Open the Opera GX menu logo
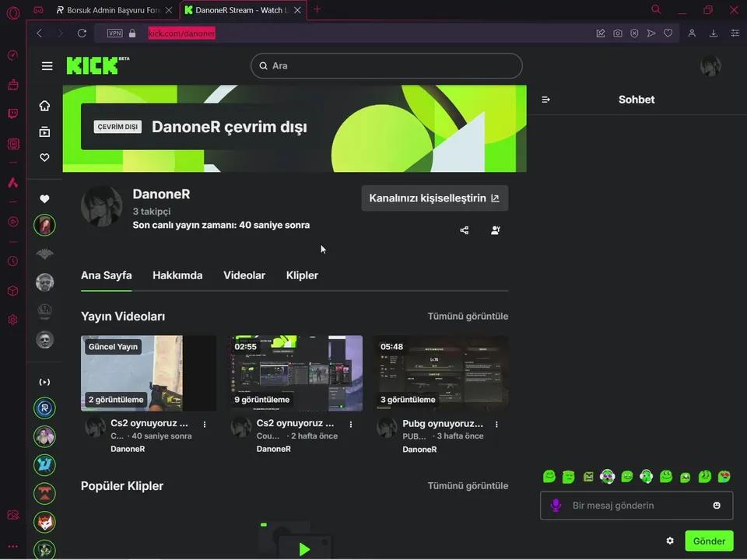The image size is (747, 560). pyautogui.click(x=13, y=12)
